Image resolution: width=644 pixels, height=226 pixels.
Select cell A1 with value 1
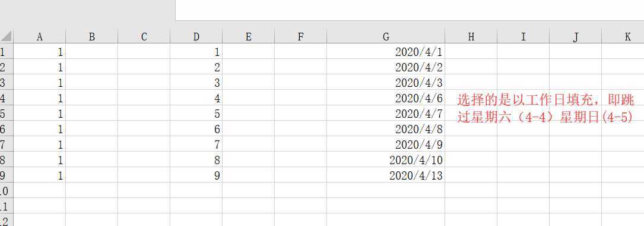(39, 52)
